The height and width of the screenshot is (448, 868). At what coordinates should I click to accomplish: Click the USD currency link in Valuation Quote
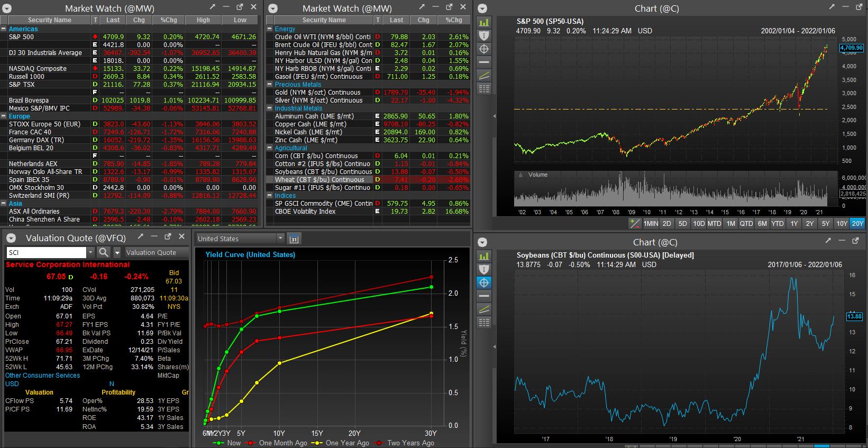tap(12, 384)
